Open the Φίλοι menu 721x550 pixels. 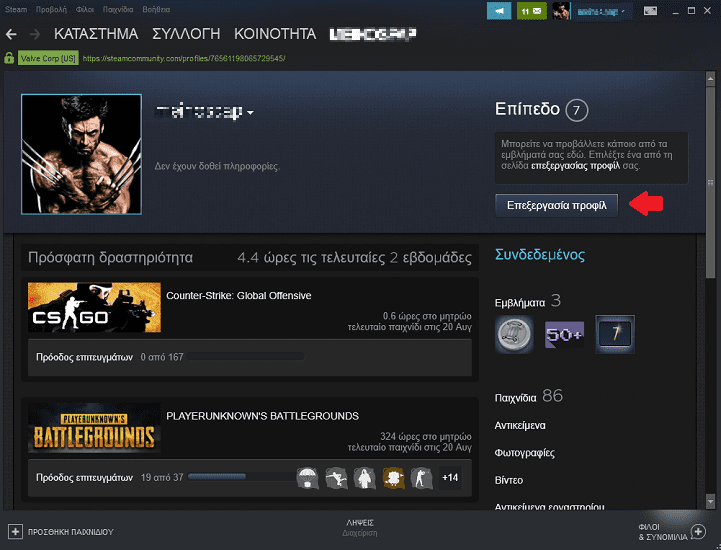pos(85,9)
